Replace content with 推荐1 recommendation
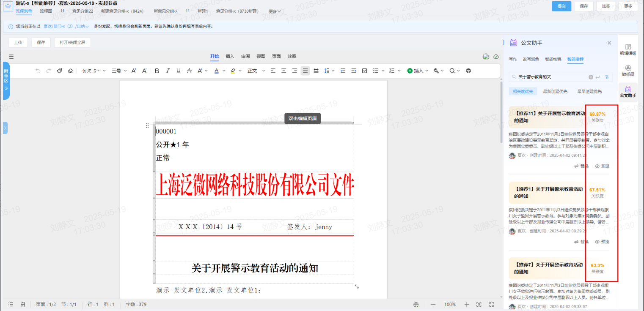 tap(581, 242)
